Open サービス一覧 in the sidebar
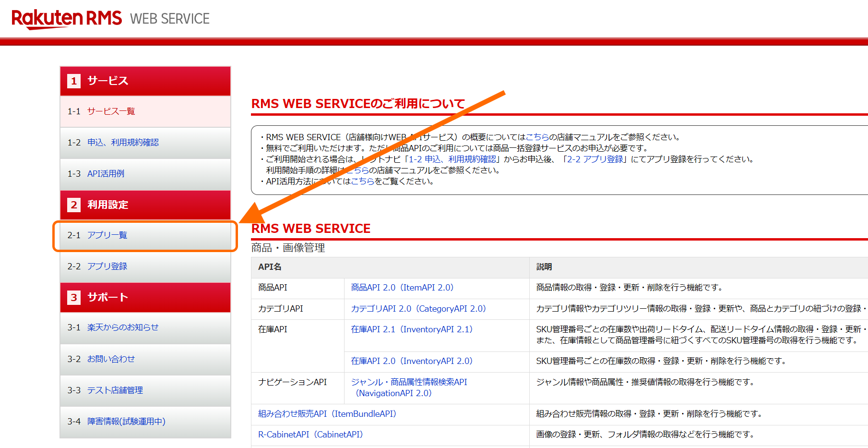 pyautogui.click(x=111, y=111)
